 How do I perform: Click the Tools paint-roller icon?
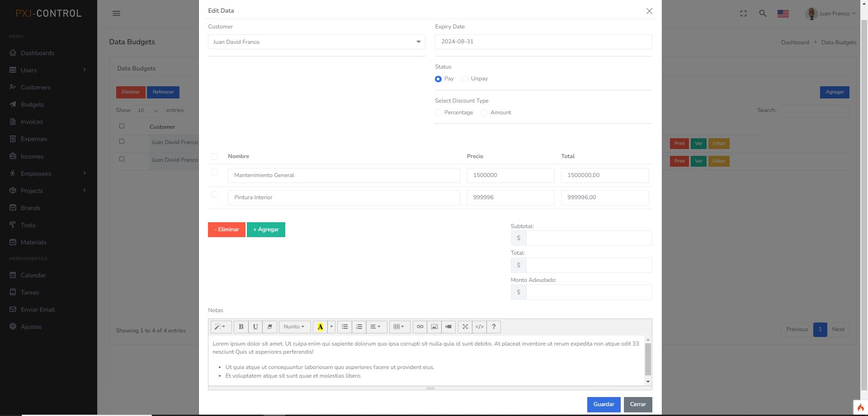13,225
